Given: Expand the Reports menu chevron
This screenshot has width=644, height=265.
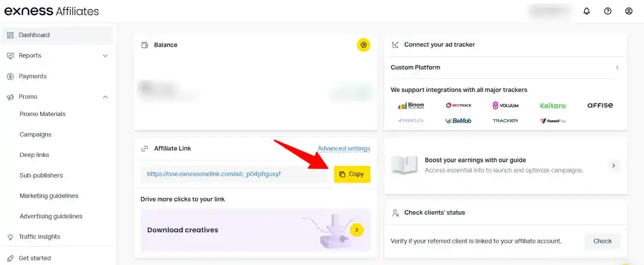Looking at the screenshot, I should pos(105,56).
